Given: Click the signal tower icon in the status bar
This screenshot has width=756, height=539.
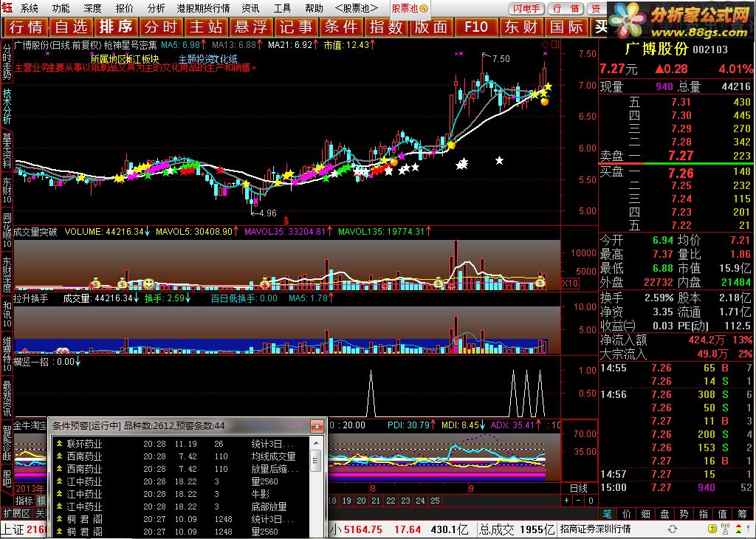Looking at the screenshot, I should pyautogui.click(x=724, y=529).
